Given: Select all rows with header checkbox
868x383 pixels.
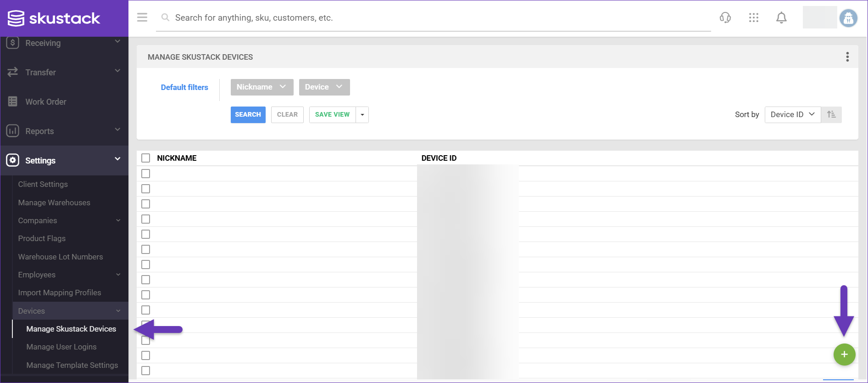Looking at the screenshot, I should pos(146,158).
